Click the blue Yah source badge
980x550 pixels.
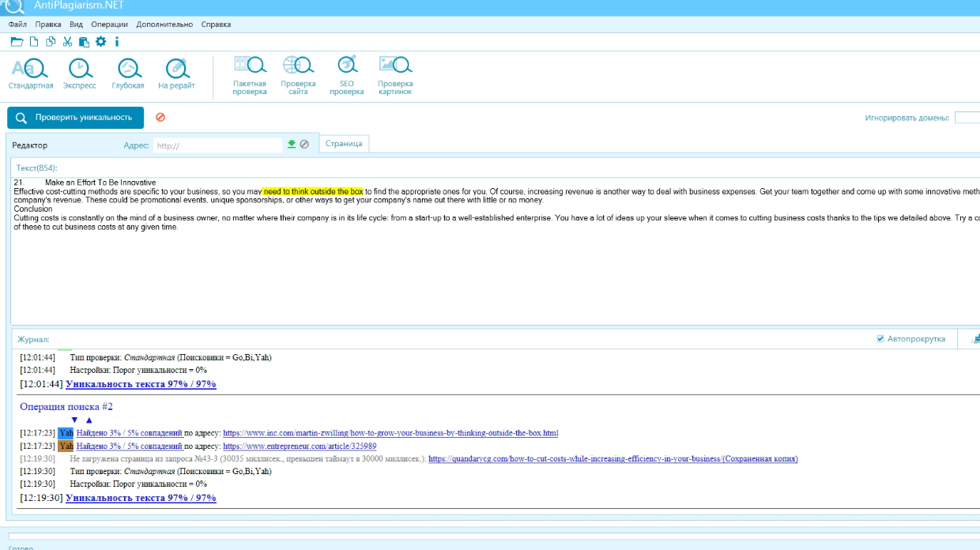pos(66,433)
